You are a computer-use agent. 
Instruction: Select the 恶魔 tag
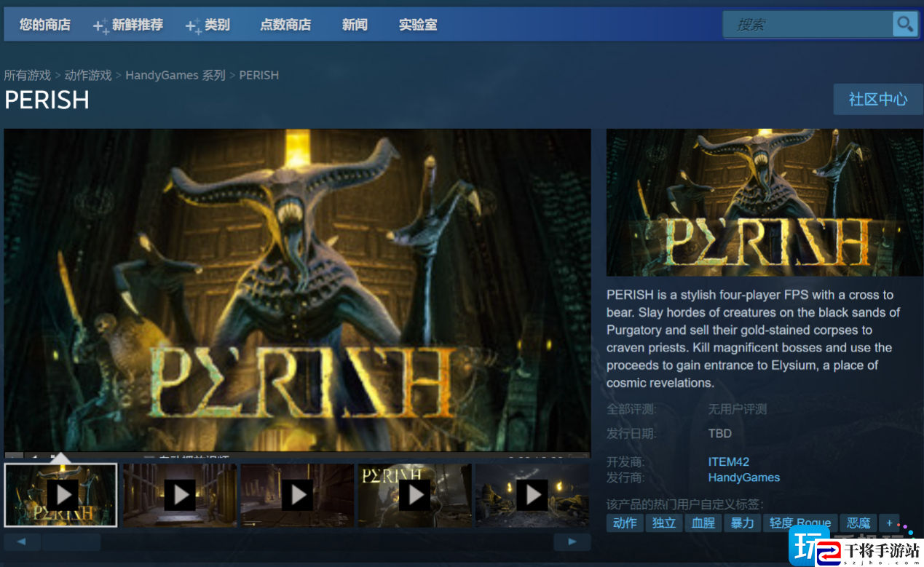point(858,523)
